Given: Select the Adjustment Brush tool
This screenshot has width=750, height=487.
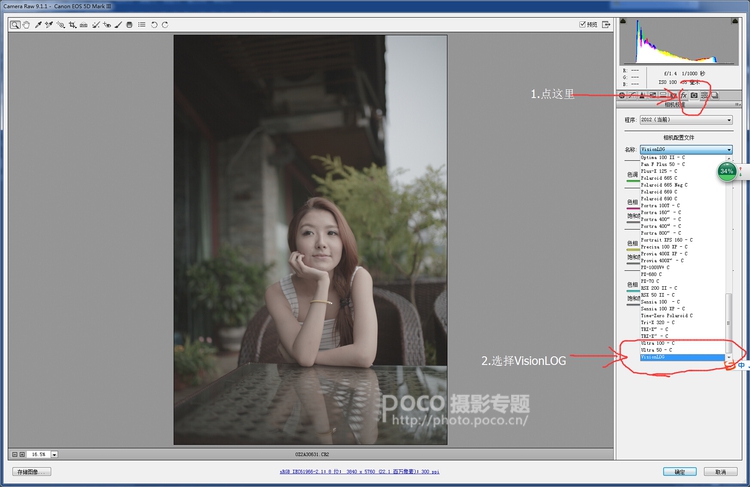Looking at the screenshot, I should pyautogui.click(x=118, y=24).
